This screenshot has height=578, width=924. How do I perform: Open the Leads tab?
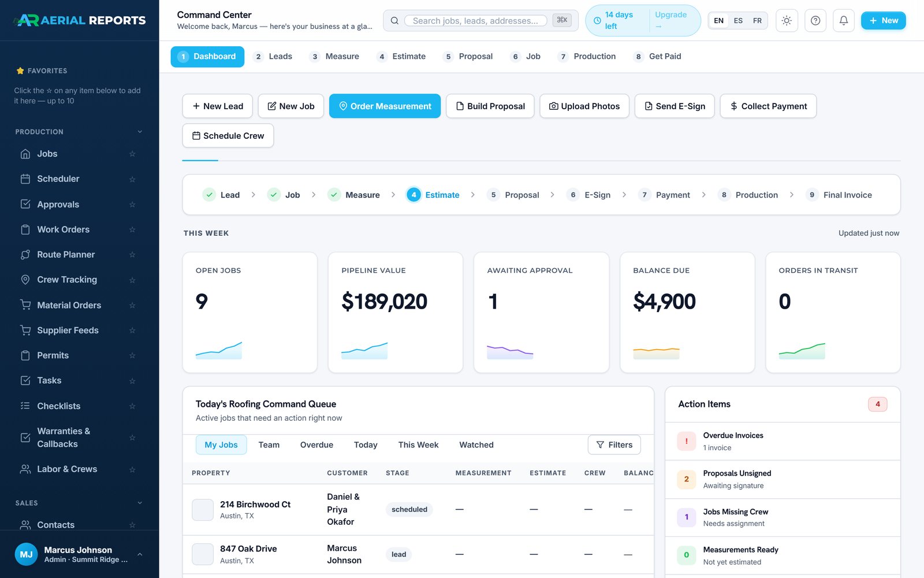(274, 57)
